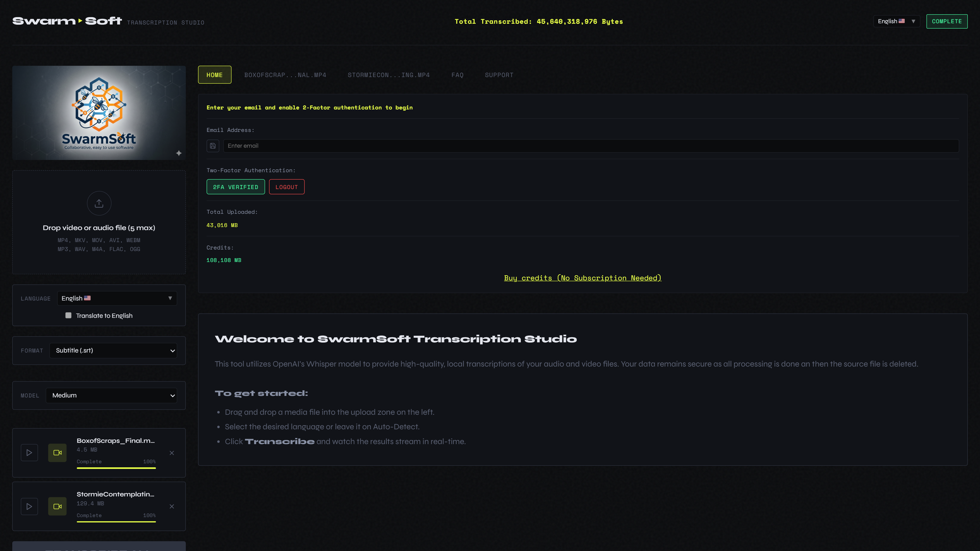Click the Swarm Soft header logo

[x=67, y=21]
